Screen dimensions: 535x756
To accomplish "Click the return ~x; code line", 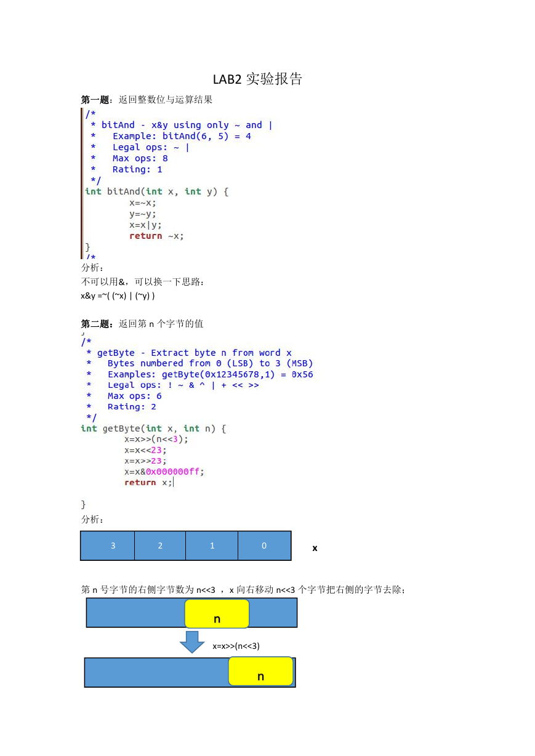I will [x=156, y=236].
